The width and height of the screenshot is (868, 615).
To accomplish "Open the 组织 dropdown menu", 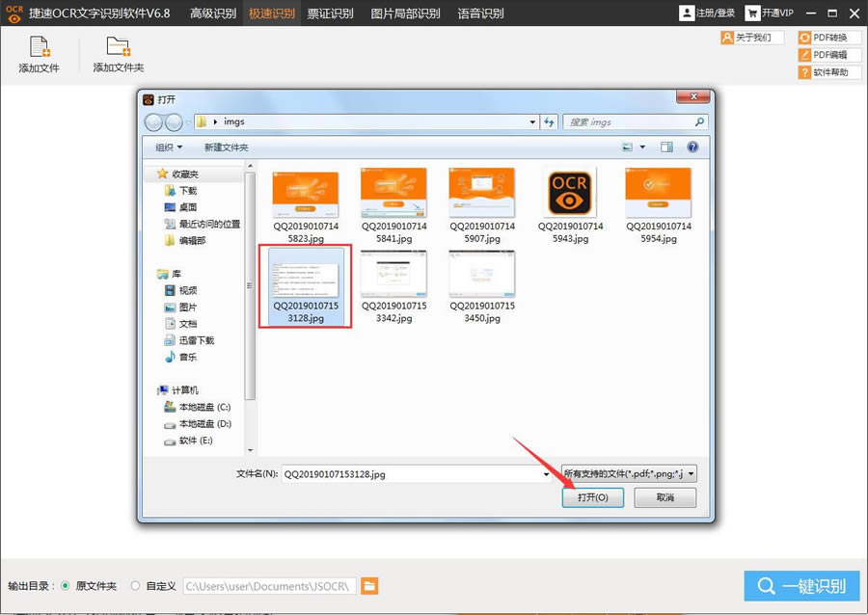I will coord(166,146).
